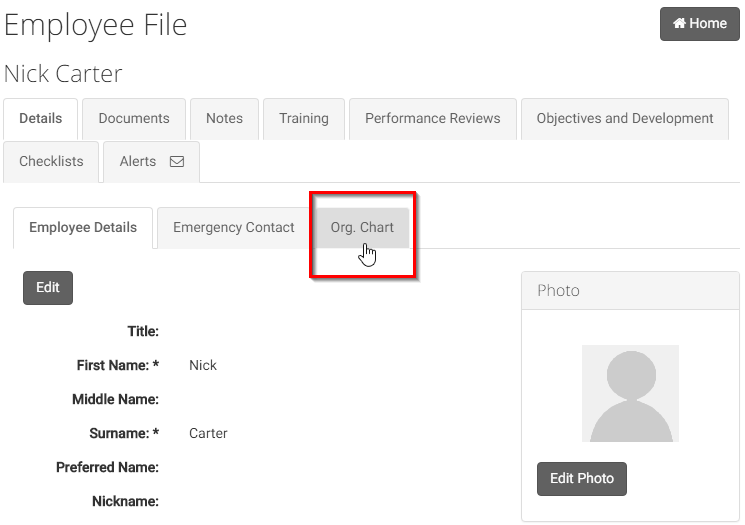Click the First Name value Nick
Image resolution: width=745 pixels, height=525 pixels.
pyautogui.click(x=203, y=365)
